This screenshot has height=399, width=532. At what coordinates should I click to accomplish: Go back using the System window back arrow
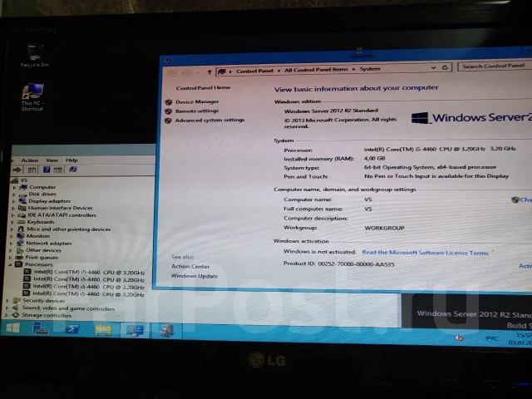[172, 72]
